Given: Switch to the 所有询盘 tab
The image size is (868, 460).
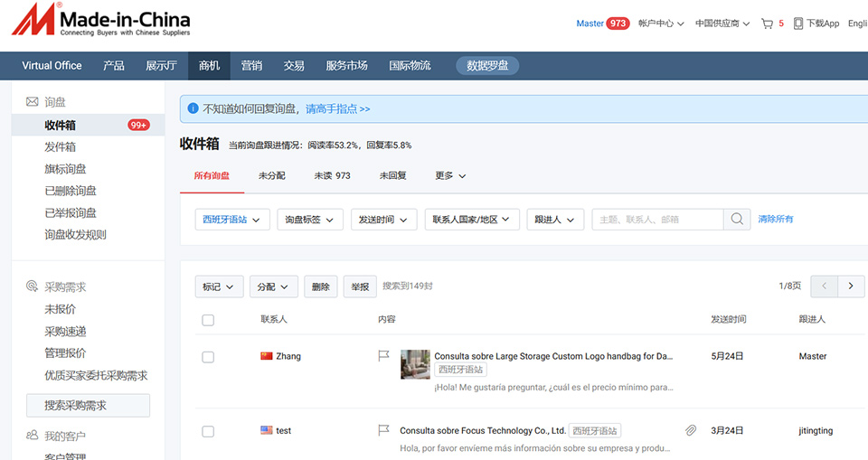Looking at the screenshot, I should (x=212, y=175).
